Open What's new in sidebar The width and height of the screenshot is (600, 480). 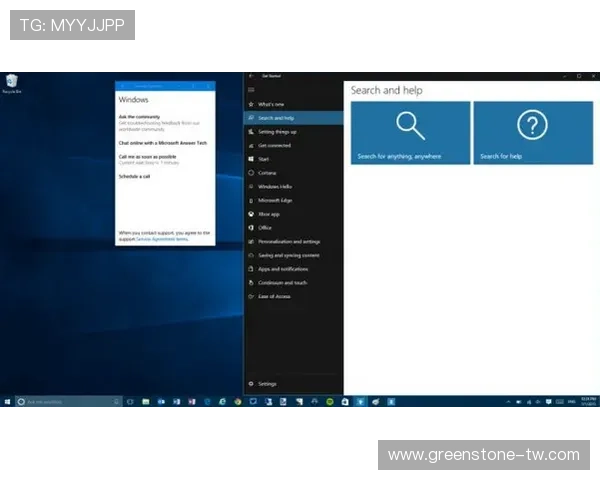[x=271, y=104]
